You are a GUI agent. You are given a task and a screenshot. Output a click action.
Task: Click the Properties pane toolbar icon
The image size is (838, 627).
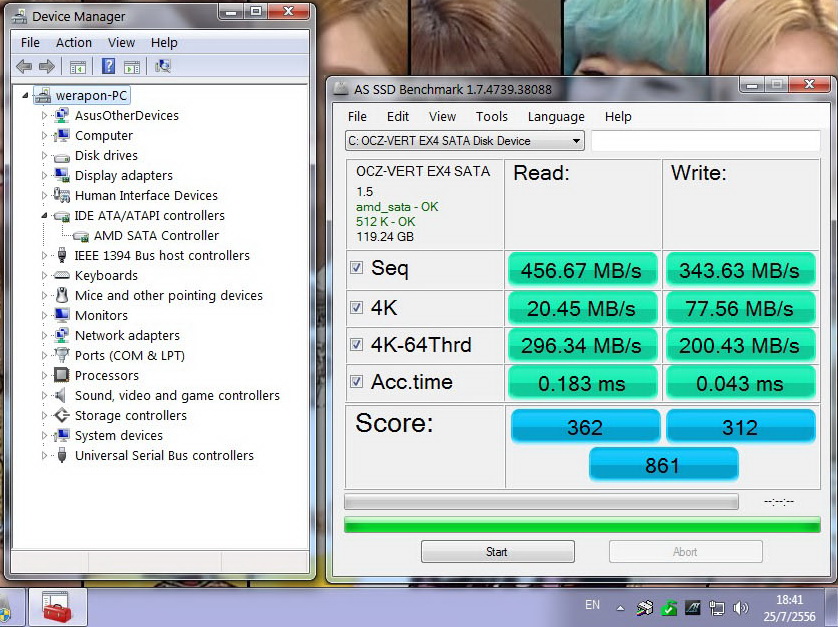pyautogui.click(x=131, y=67)
